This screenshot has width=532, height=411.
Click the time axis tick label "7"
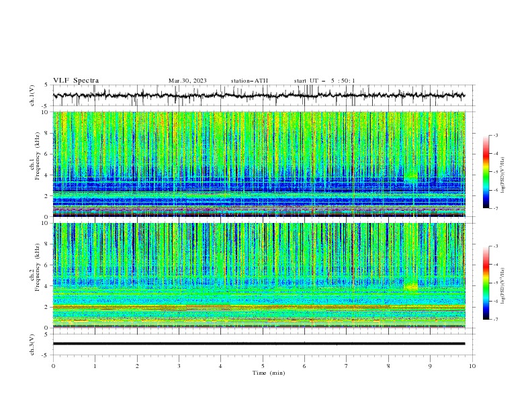[x=347, y=366]
